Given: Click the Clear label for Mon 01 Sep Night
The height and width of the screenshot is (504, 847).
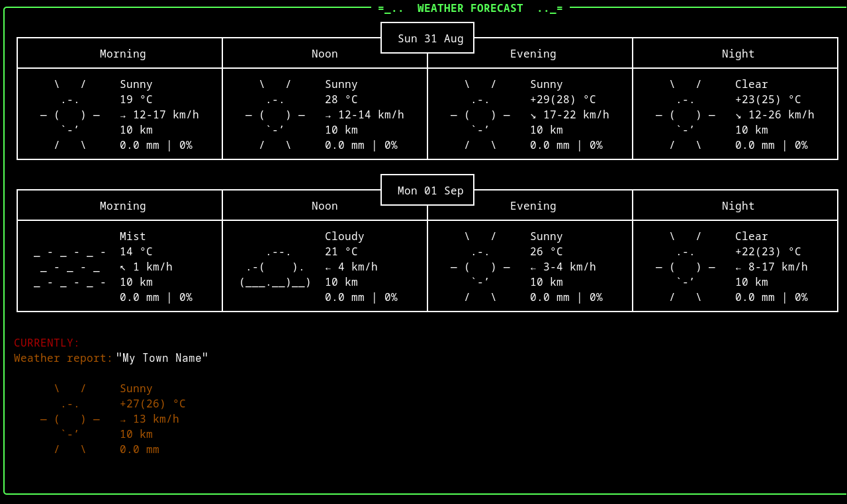Looking at the screenshot, I should 752,236.
